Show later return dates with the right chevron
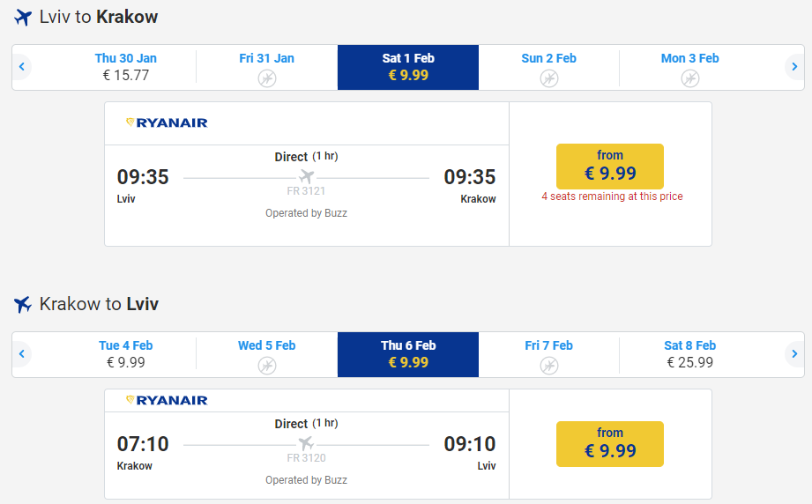This screenshot has width=812, height=504. 794,354
